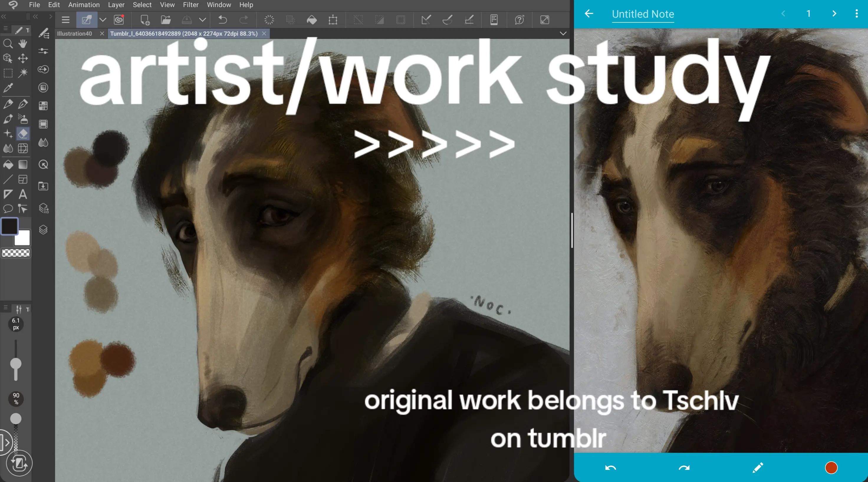This screenshot has height=482, width=868.
Task: Click the Undo arrow in the command bar
Action: [223, 20]
